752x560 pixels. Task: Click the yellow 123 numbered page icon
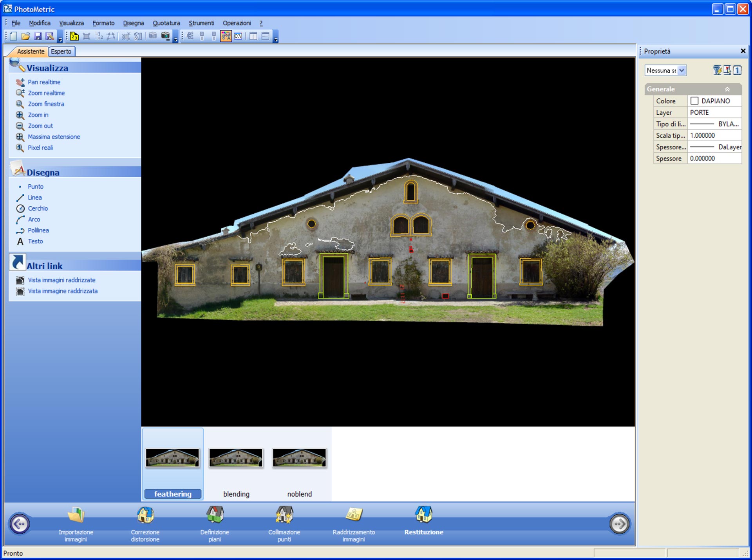tap(74, 36)
